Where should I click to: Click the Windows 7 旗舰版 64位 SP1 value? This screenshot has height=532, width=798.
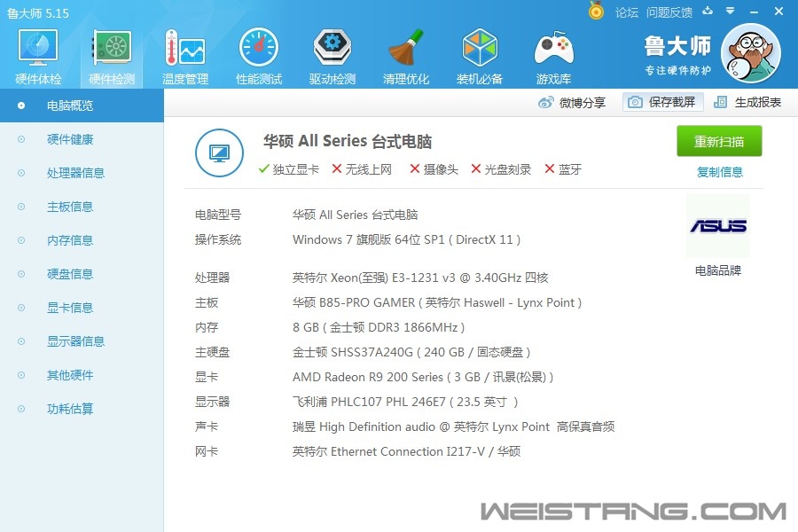tap(406, 239)
